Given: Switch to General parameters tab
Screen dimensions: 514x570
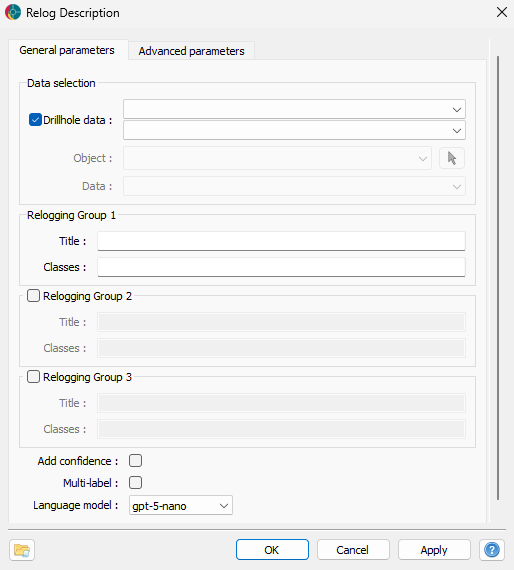Looking at the screenshot, I should [67, 50].
